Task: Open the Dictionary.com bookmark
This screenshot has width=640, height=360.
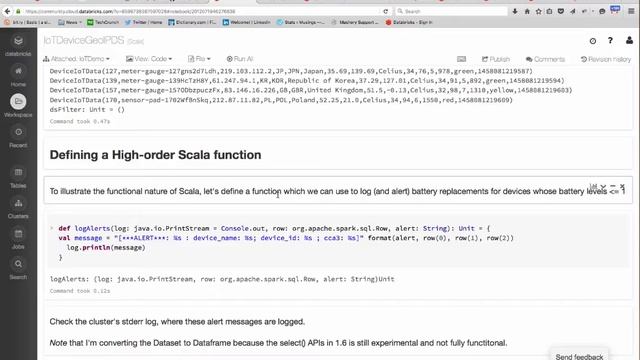Action: [192, 22]
